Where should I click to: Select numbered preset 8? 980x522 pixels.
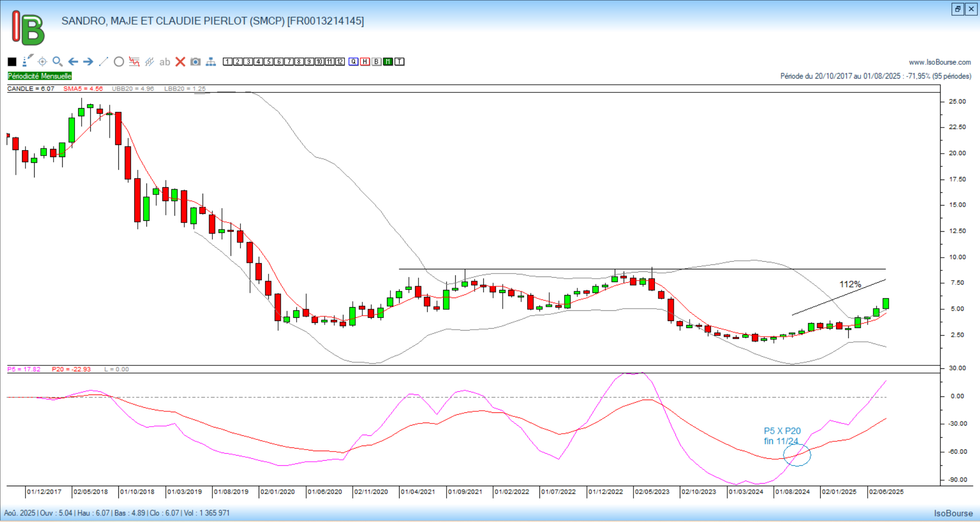(x=299, y=62)
